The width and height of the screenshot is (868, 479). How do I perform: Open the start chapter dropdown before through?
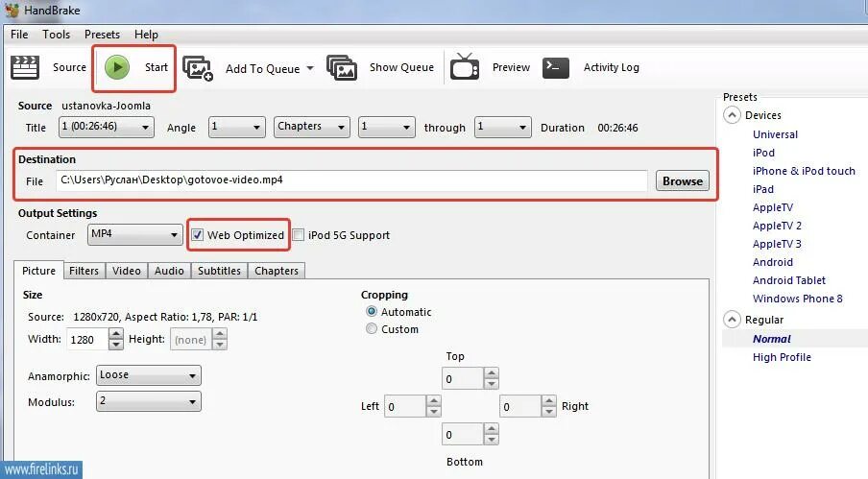(386, 128)
